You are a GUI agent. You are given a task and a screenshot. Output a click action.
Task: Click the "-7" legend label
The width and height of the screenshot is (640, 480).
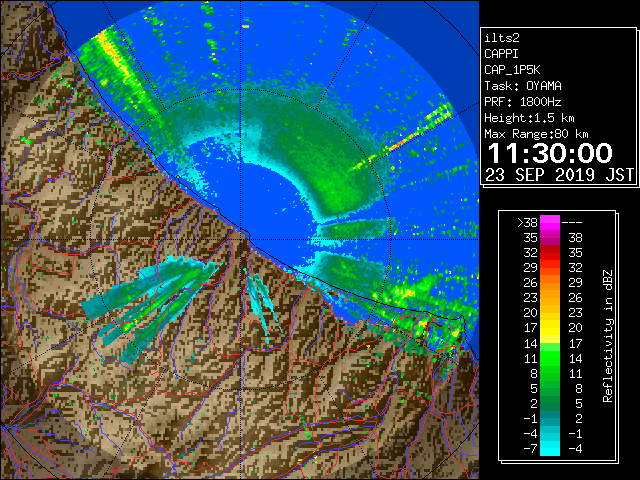click(531, 449)
